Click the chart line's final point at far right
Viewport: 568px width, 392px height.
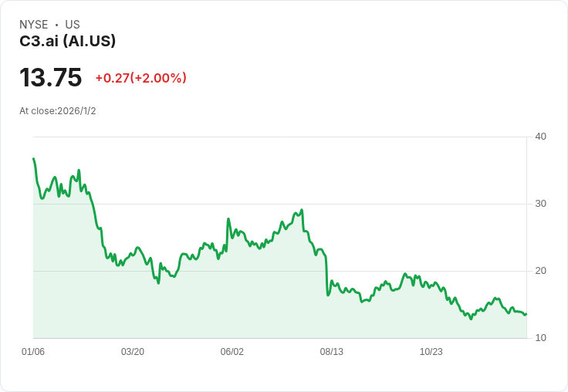pyautogui.click(x=526, y=313)
